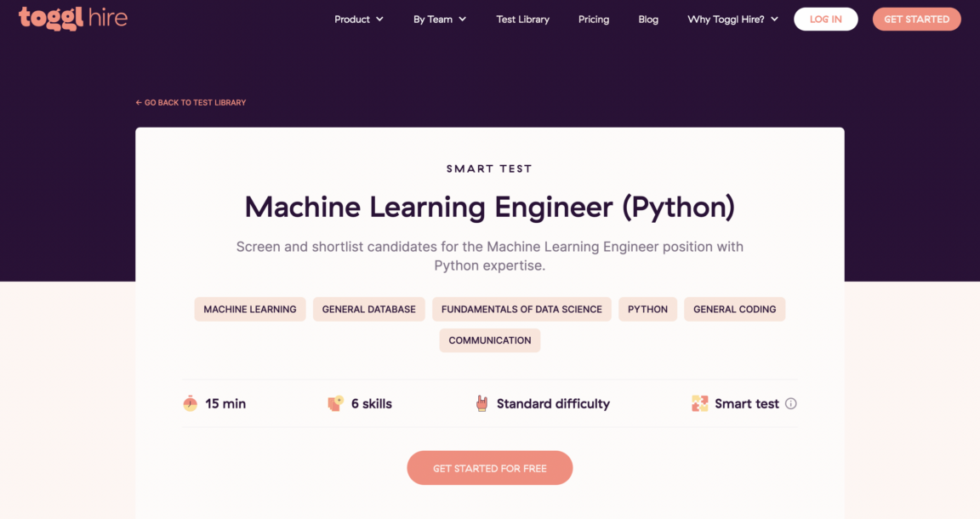
Task: Click the Get Started header button
Action: pyautogui.click(x=916, y=20)
